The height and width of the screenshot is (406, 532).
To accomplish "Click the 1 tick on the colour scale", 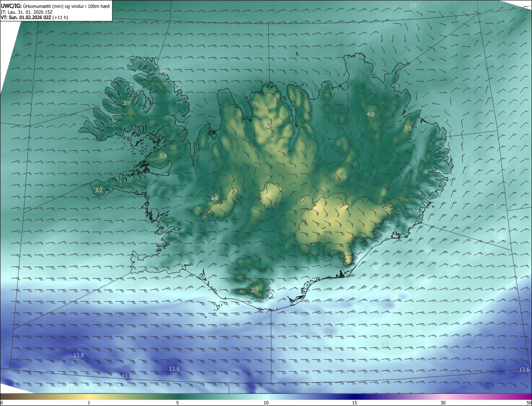I will point(89,403).
